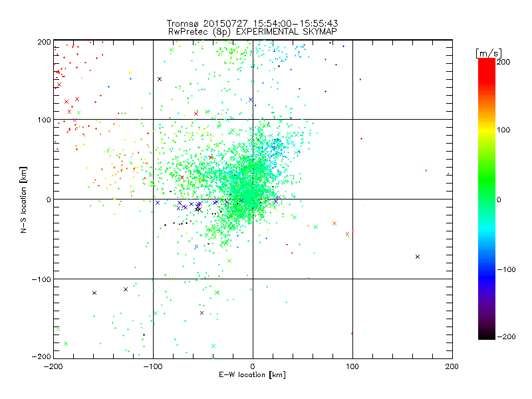Click the x-axis tick label '200'
Viewport: 532px width, 399px height.
click(452, 366)
